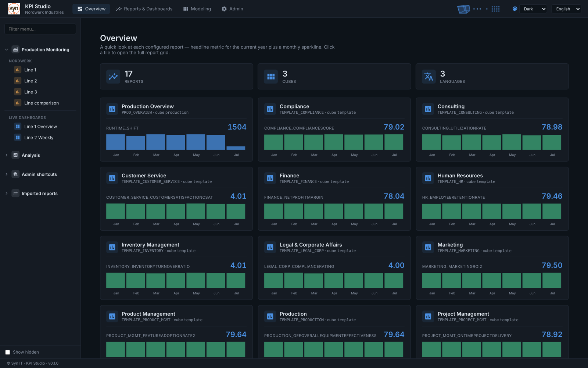Focus the Filter menu search field
Image resolution: width=588 pixels, height=368 pixels.
pyautogui.click(x=40, y=29)
